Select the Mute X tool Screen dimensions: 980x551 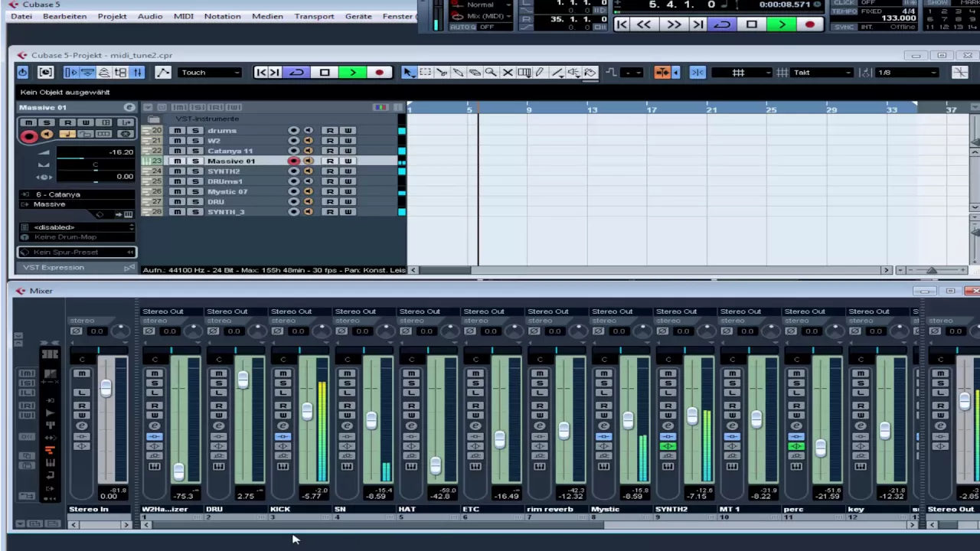click(508, 72)
